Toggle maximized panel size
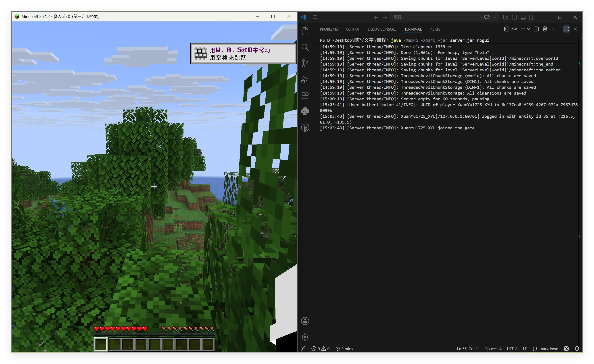The height and width of the screenshot is (364, 594). [x=567, y=29]
